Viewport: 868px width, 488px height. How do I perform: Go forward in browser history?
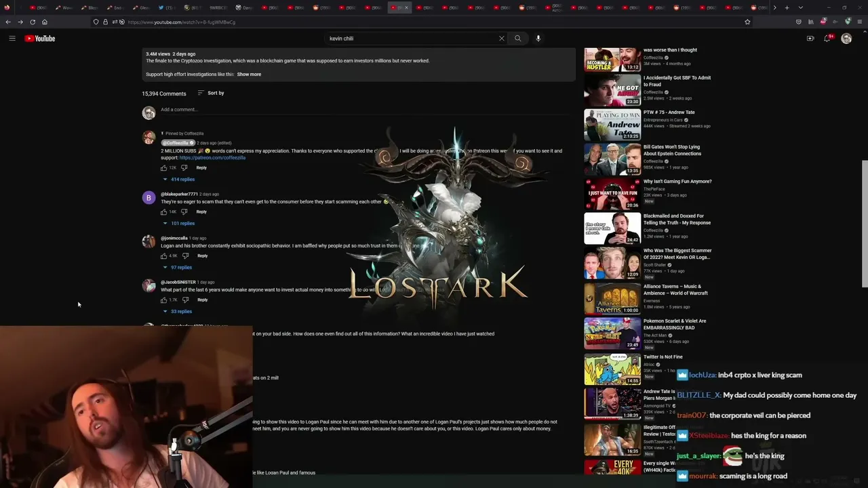tap(20, 22)
